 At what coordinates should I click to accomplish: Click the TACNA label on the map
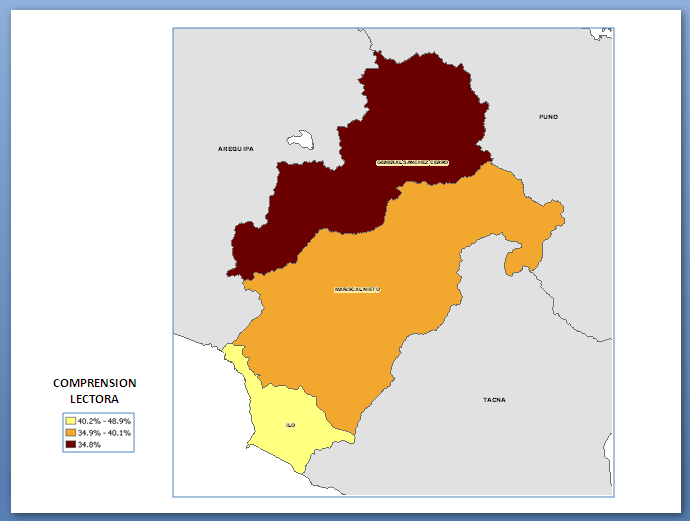click(x=494, y=400)
